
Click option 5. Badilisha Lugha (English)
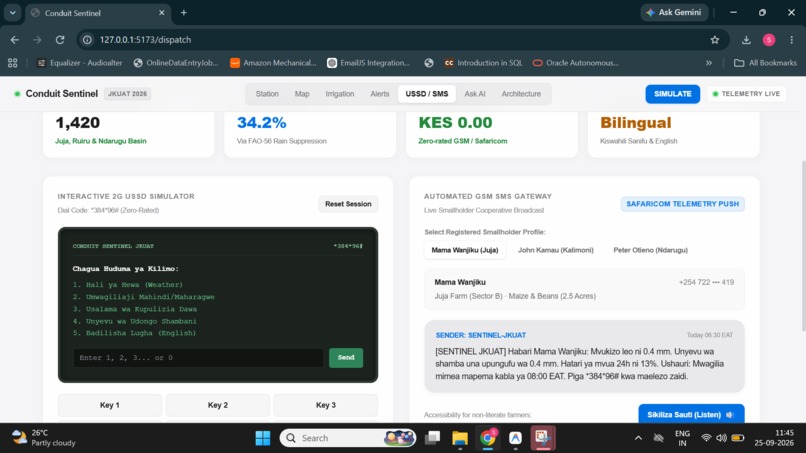tap(134, 333)
